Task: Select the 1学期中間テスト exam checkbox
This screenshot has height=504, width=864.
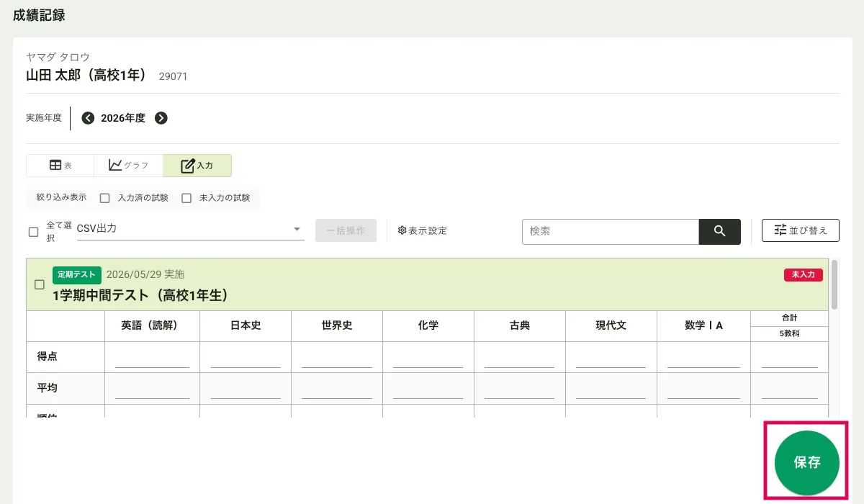Action: tap(40, 284)
